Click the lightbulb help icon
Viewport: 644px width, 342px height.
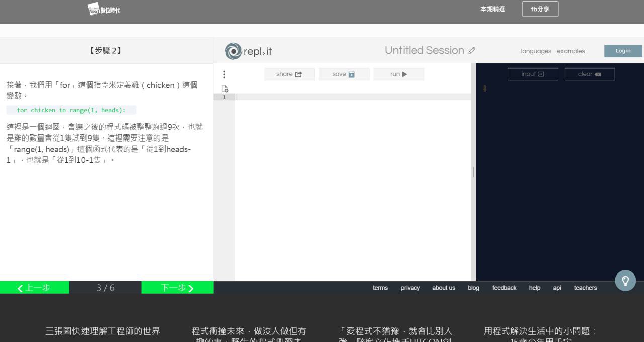coord(625,281)
